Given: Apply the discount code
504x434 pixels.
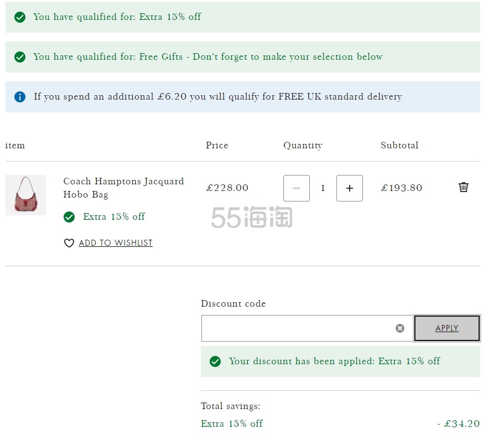Looking at the screenshot, I should pyautogui.click(x=447, y=328).
